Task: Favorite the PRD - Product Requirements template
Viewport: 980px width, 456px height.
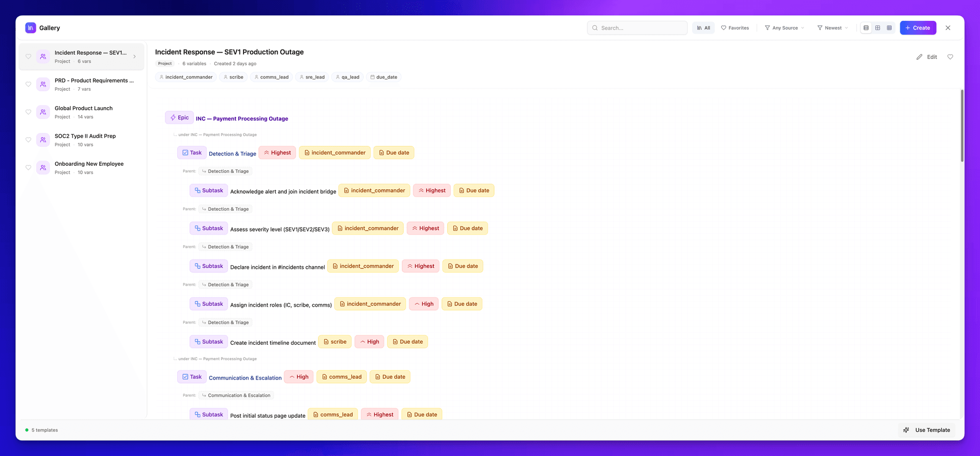Action: (29, 84)
